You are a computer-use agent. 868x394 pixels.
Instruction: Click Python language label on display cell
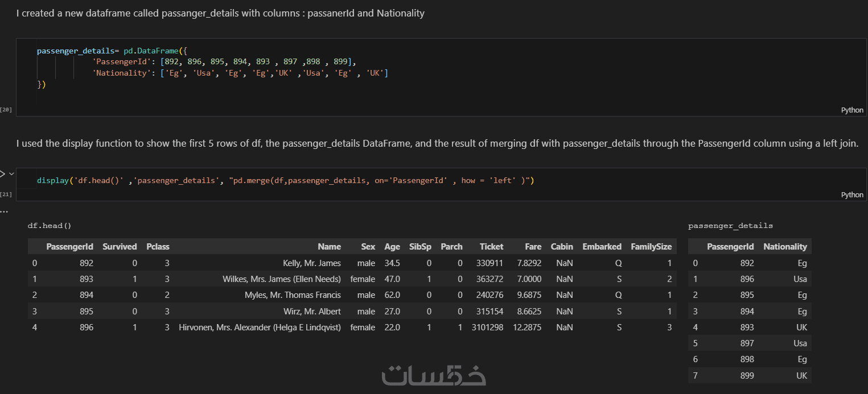click(x=851, y=194)
